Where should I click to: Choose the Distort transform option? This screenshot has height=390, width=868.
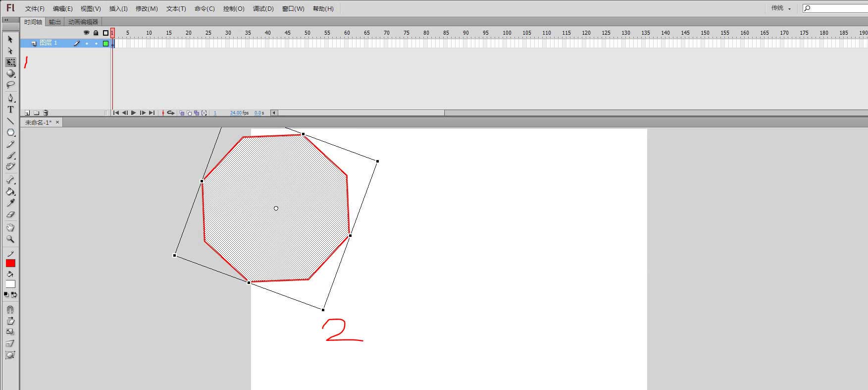coord(10,343)
